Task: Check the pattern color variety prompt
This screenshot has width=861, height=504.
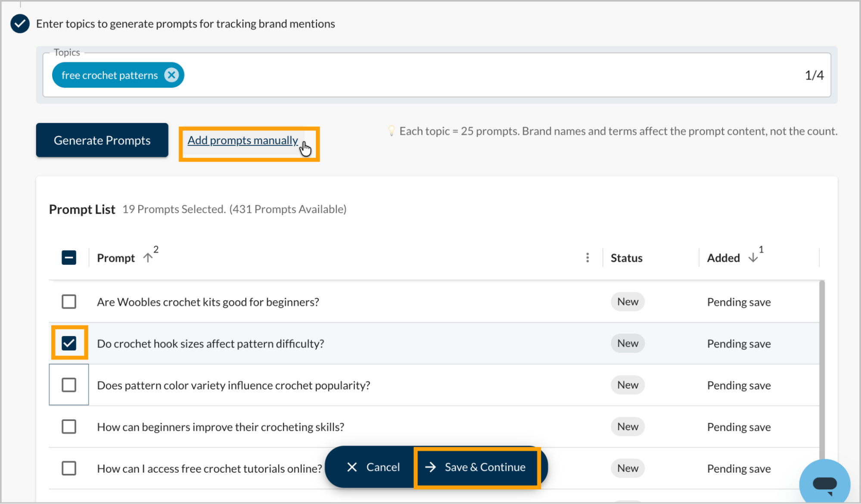Action: click(x=69, y=385)
